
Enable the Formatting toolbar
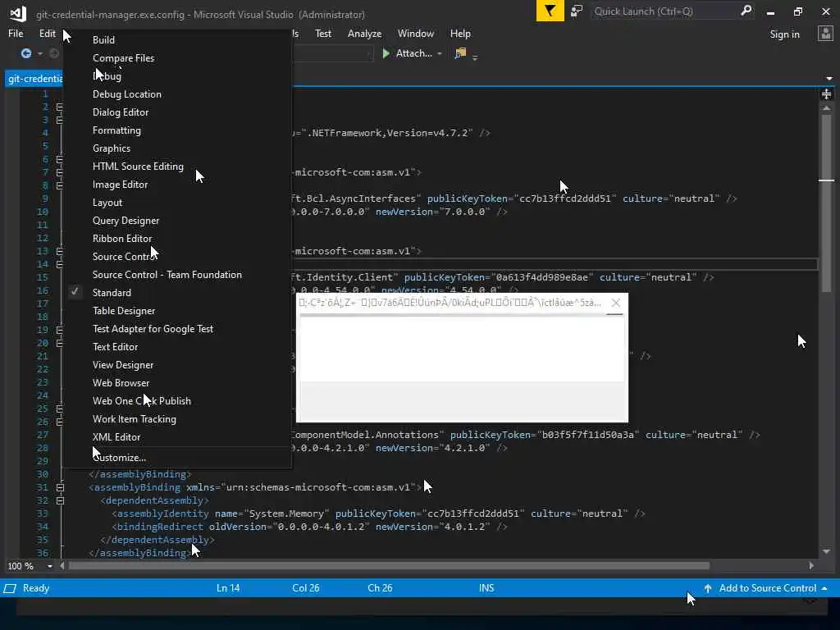click(178, 130)
